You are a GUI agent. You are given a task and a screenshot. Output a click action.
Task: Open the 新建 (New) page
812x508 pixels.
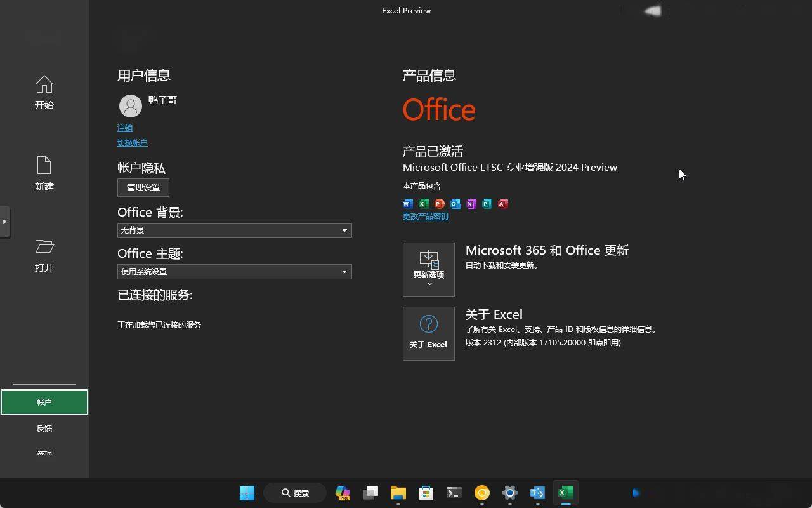[x=44, y=174]
